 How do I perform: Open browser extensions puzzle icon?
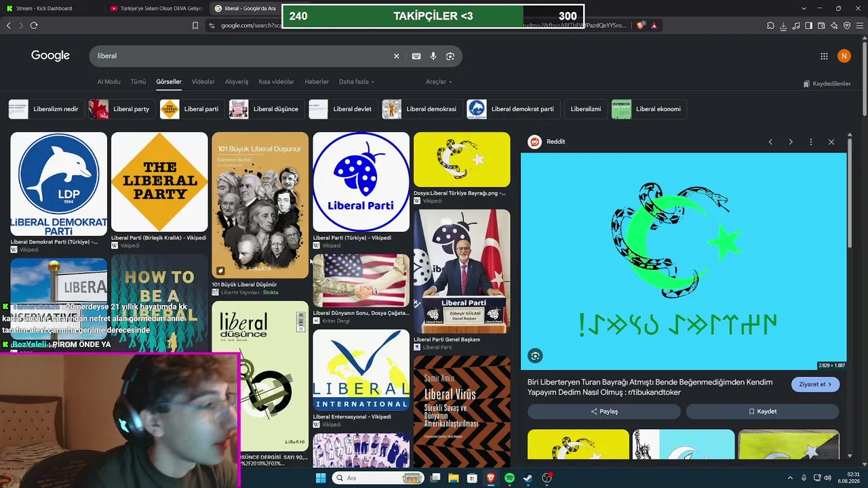770,26
